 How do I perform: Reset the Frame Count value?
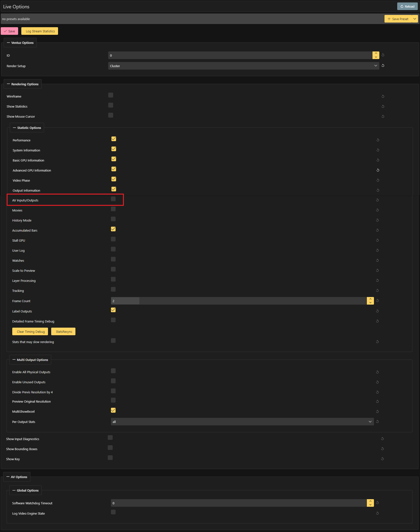click(377, 300)
